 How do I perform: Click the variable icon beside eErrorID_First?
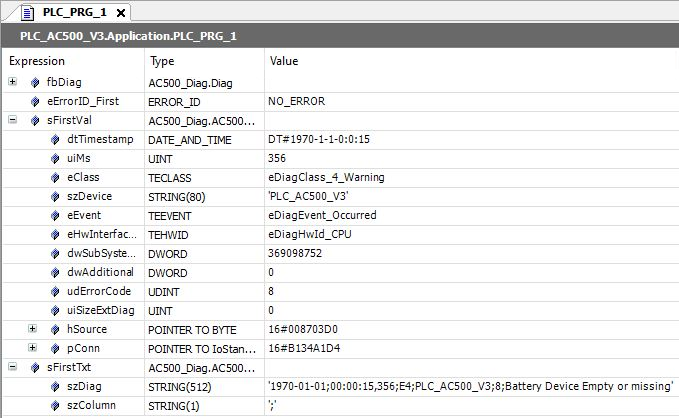35,101
